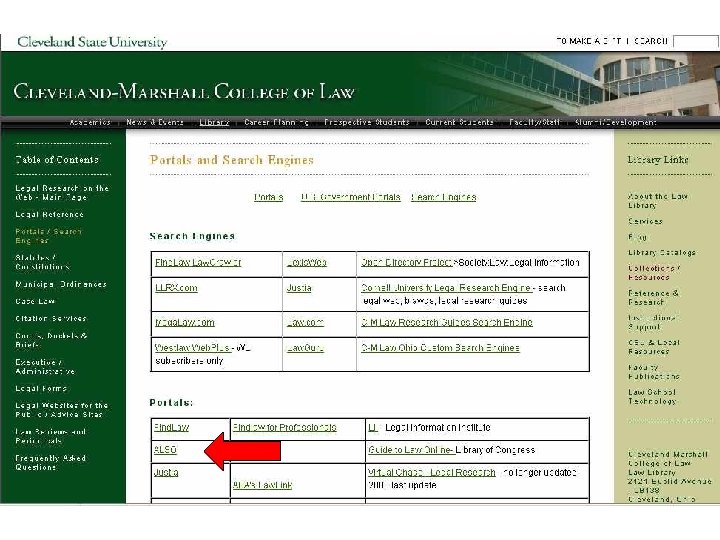Image resolution: width=720 pixels, height=540 pixels.
Task: Open Faculty Publications link
Action: pos(654,372)
